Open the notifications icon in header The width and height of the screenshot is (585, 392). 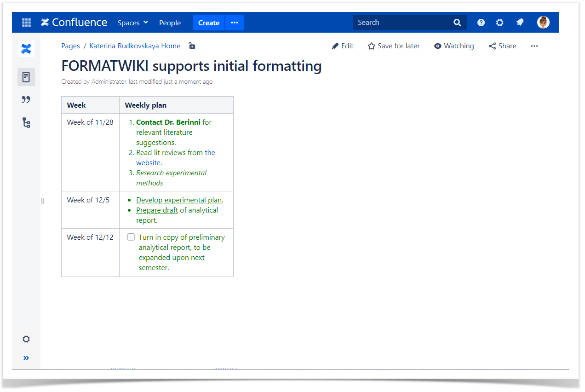click(520, 23)
